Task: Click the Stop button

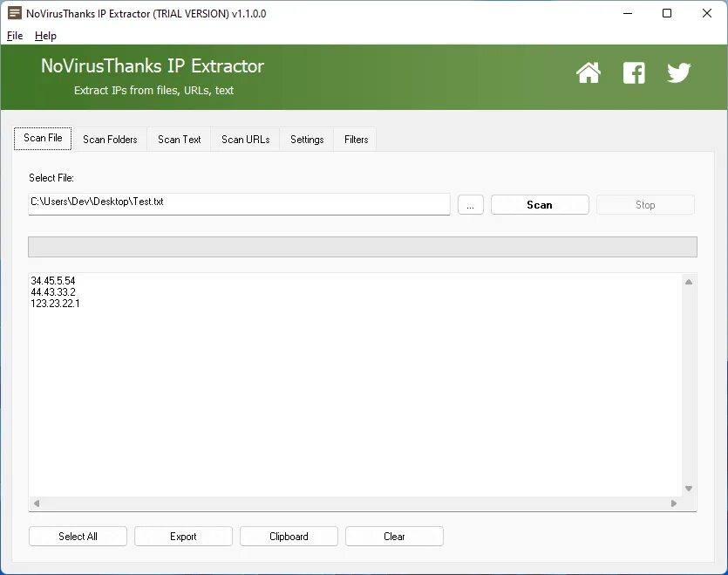Action: (645, 205)
